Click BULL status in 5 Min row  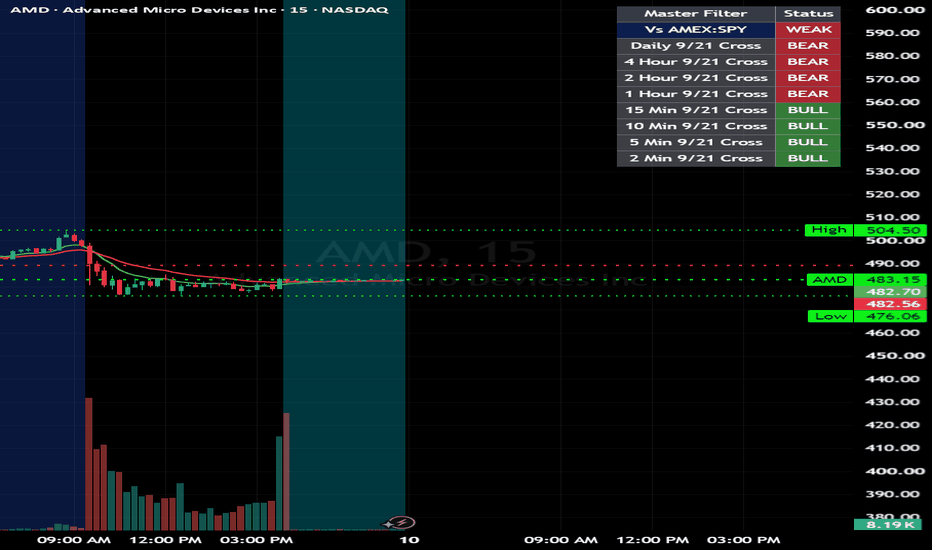(808, 142)
